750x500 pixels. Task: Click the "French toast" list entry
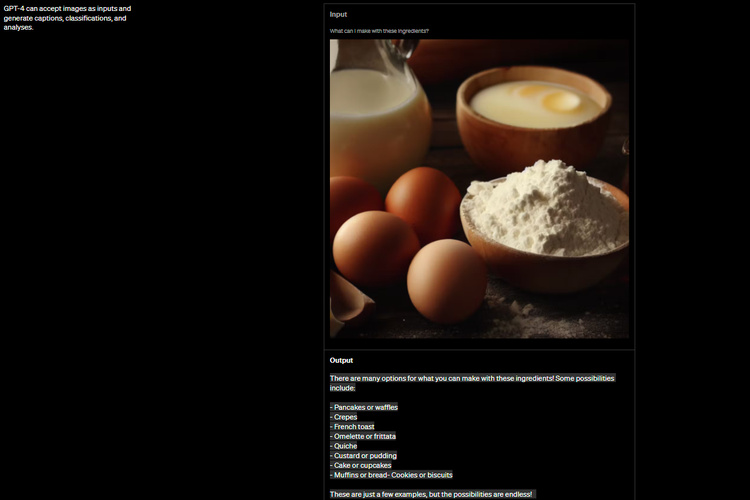pyautogui.click(x=354, y=427)
